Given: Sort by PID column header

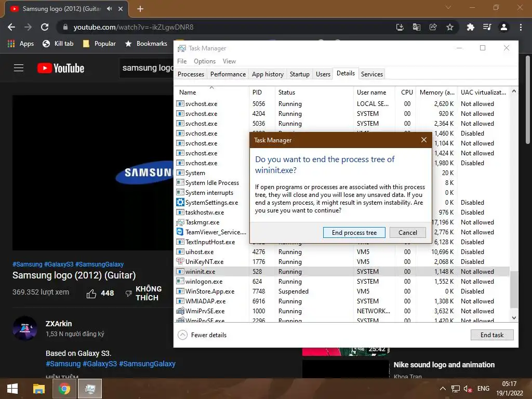Looking at the screenshot, I should [262, 92].
